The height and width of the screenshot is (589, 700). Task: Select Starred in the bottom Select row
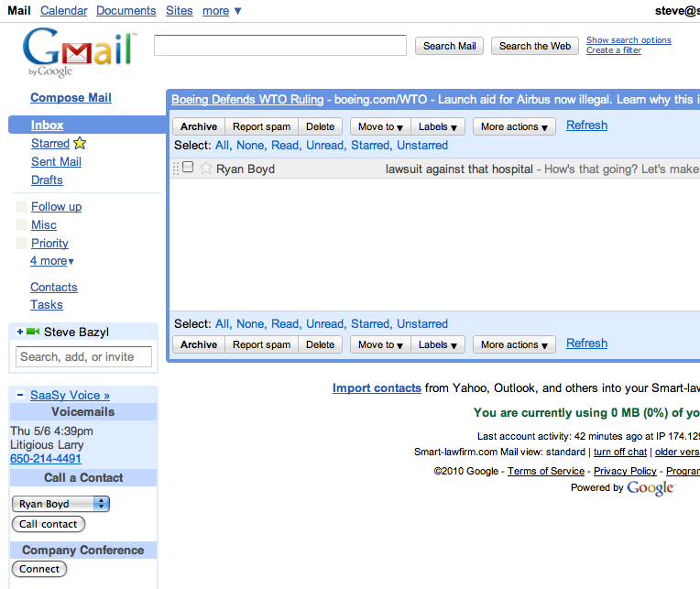point(371,324)
